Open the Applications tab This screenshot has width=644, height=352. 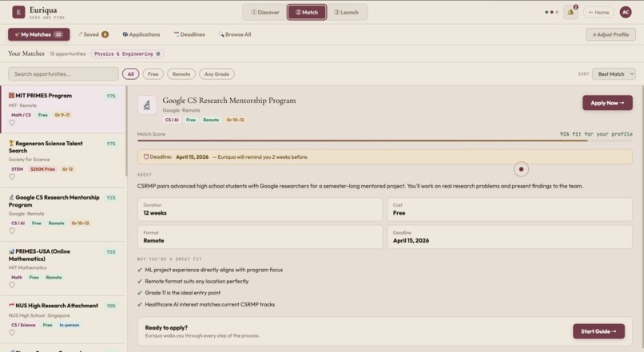pos(141,34)
